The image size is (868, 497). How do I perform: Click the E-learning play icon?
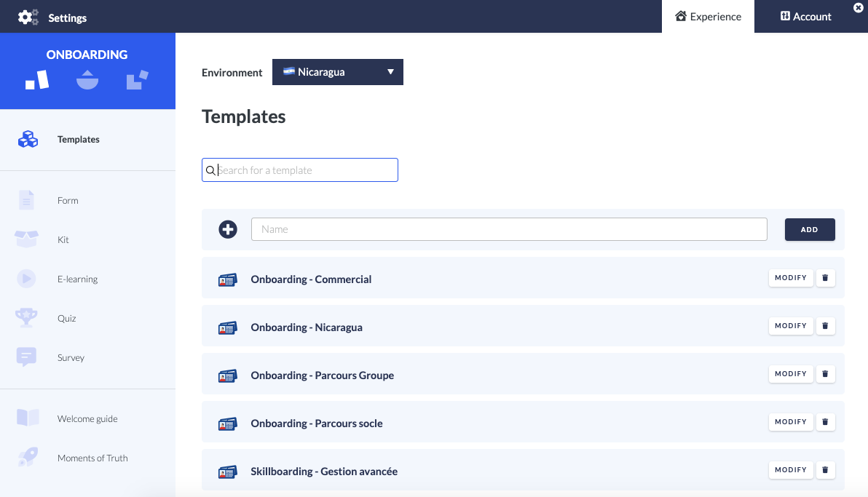26,279
